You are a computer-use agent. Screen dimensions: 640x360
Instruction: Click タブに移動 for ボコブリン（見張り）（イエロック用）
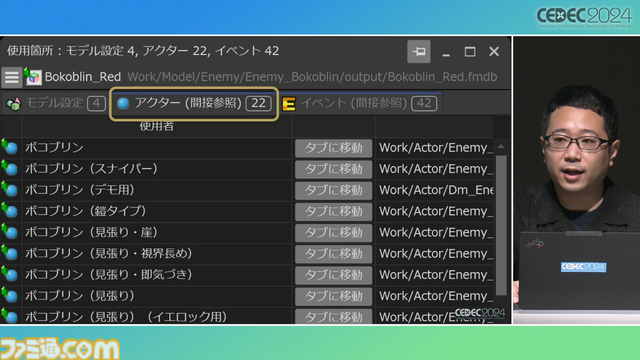point(333,316)
